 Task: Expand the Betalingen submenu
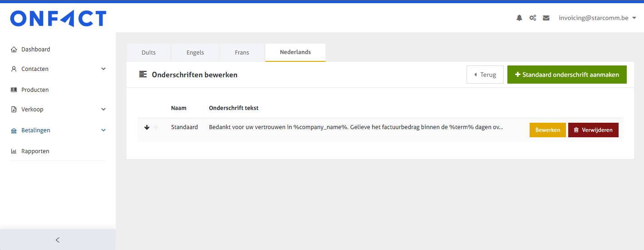click(x=103, y=130)
